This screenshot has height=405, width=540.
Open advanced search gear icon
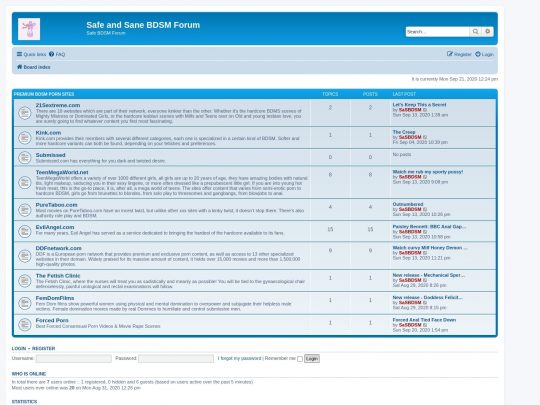point(488,32)
